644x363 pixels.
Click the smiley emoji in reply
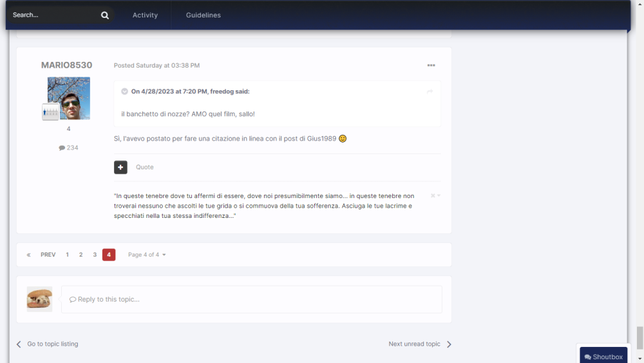point(343,139)
